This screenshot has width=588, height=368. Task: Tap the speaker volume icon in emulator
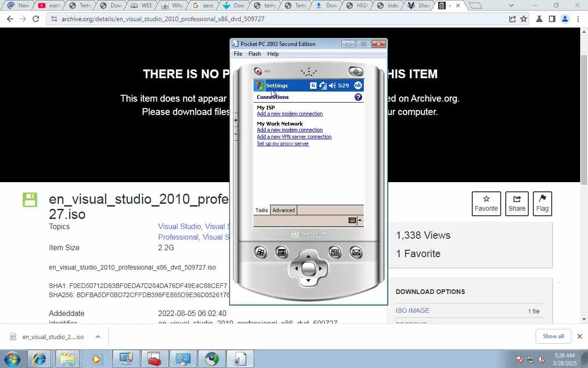pyautogui.click(x=333, y=86)
